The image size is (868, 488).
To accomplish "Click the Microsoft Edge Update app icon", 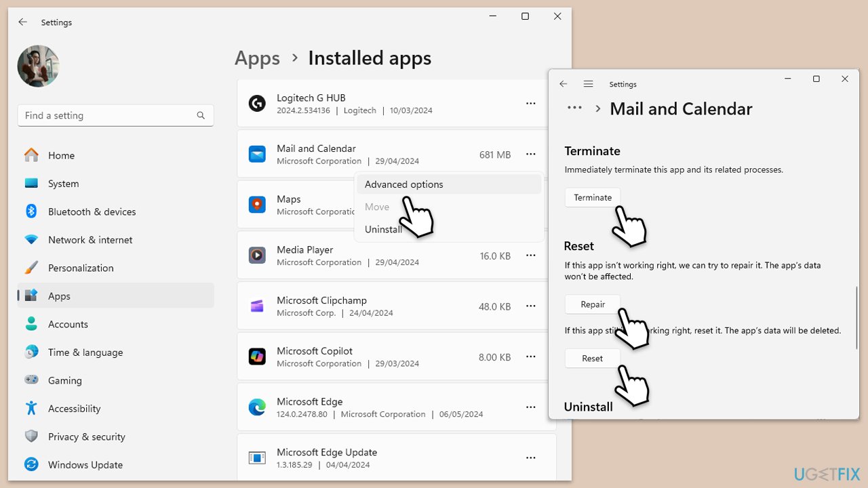I will click(x=257, y=458).
